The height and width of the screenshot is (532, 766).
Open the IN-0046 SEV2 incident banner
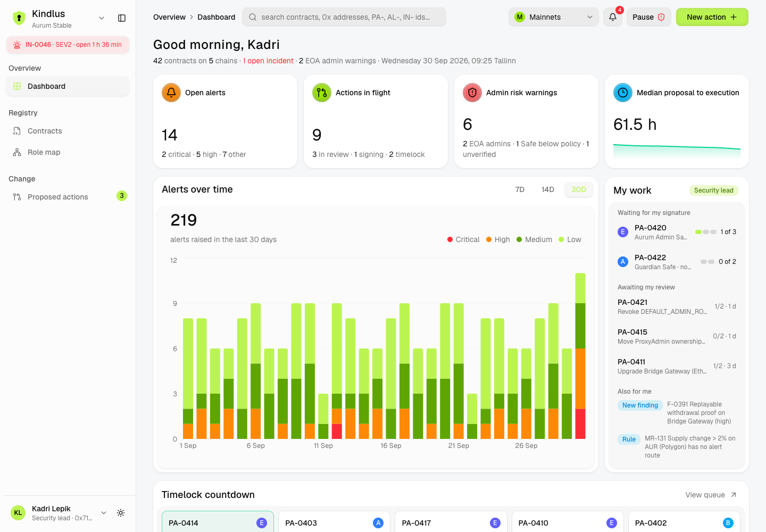click(68, 45)
